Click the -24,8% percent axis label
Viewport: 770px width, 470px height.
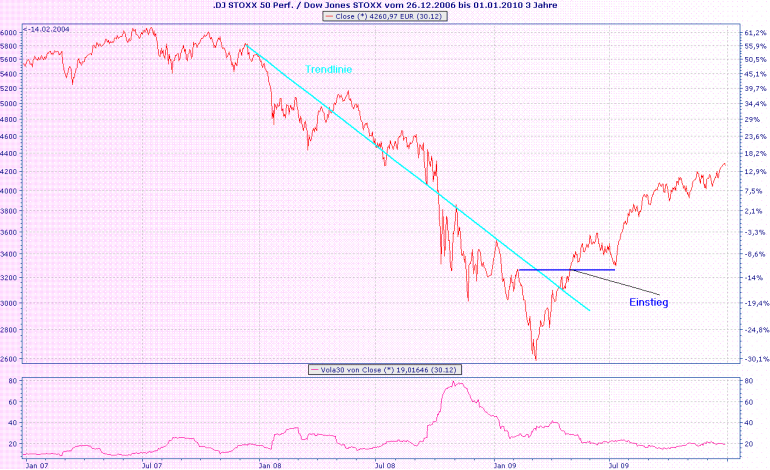click(757, 330)
